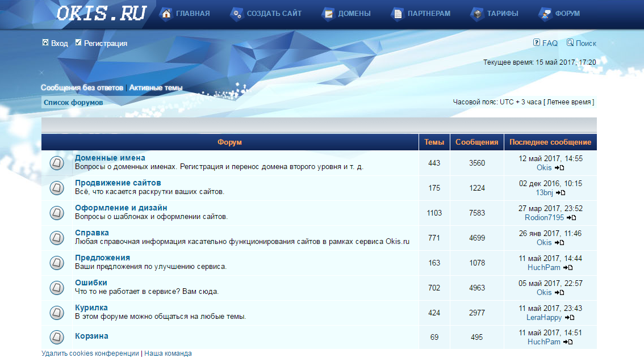The width and height of the screenshot is (644, 358).
Task: Open the Наша команда link
Action: [x=168, y=353]
